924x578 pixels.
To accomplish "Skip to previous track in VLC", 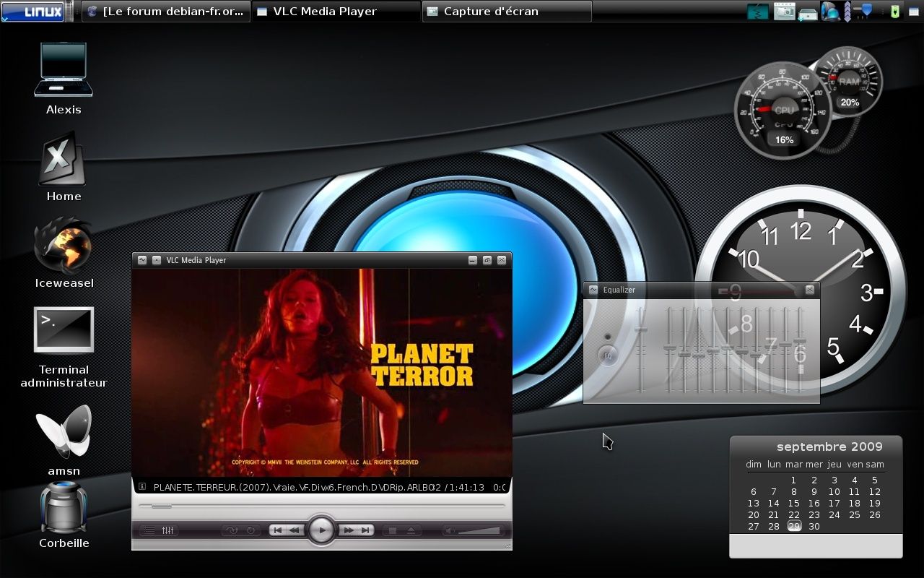I will (278, 530).
